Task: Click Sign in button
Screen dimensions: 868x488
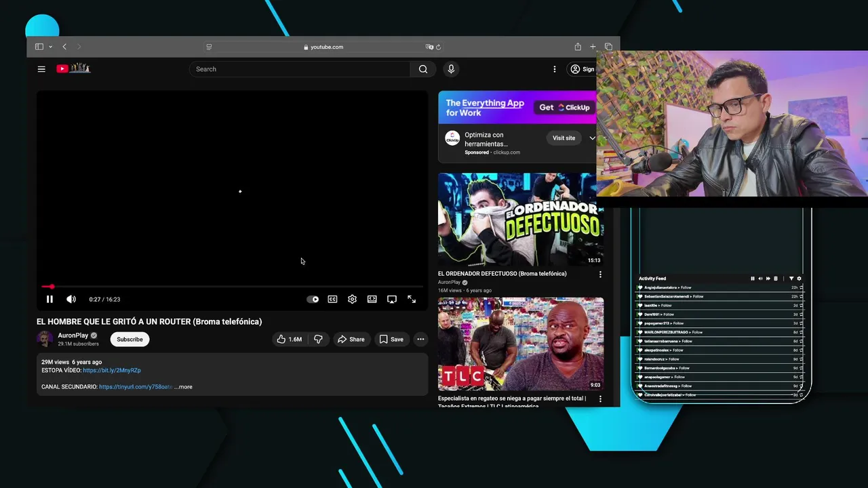Action: pyautogui.click(x=582, y=69)
